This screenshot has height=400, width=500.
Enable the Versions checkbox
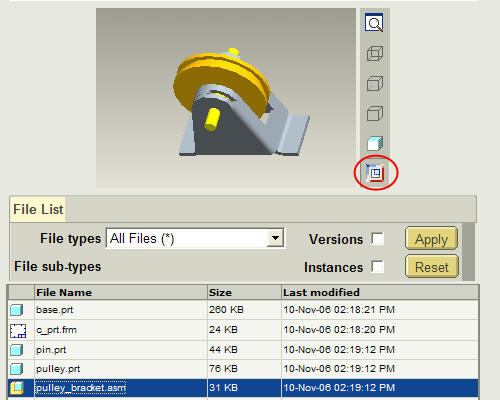pyautogui.click(x=378, y=239)
